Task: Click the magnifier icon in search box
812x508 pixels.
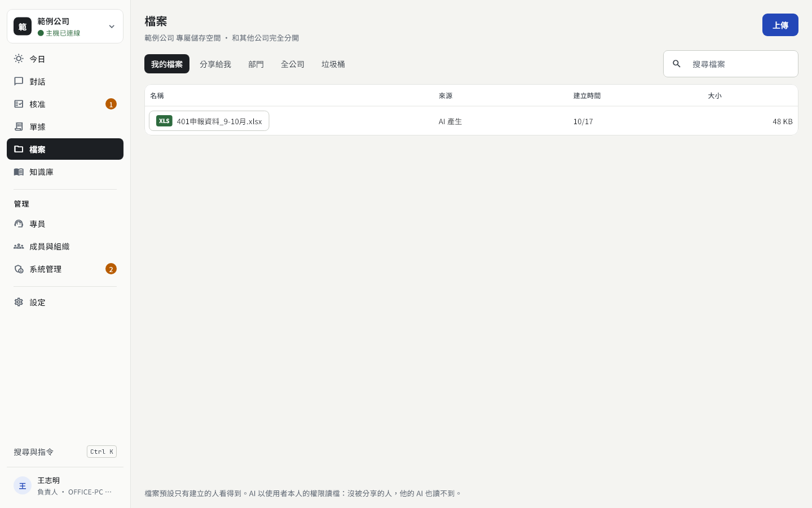Action: click(x=677, y=64)
